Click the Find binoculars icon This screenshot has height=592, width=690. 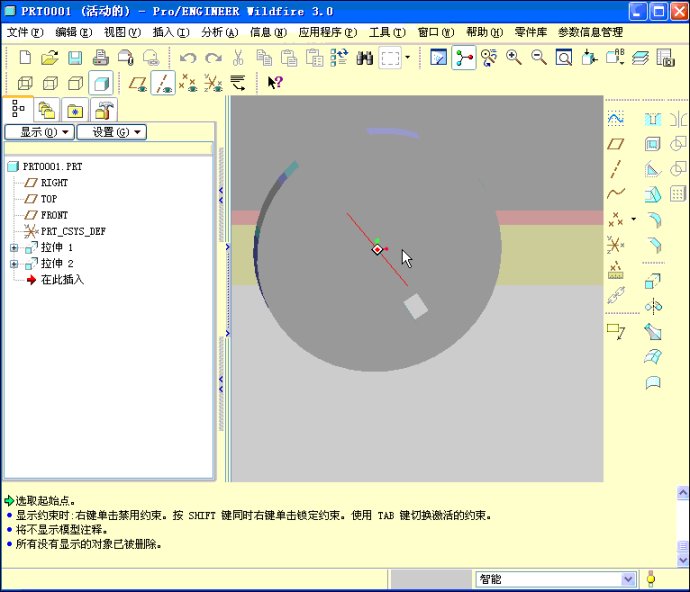(365, 58)
